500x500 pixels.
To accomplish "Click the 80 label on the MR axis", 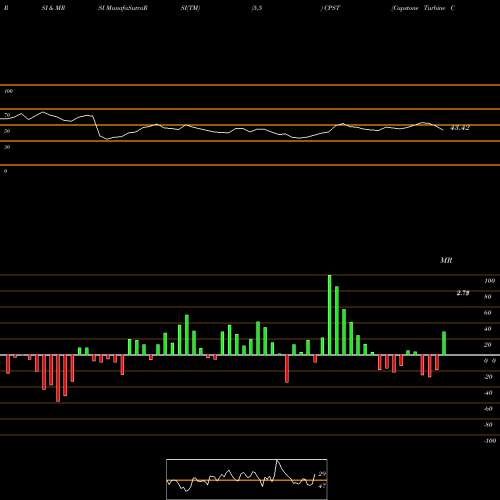I will (488, 297).
